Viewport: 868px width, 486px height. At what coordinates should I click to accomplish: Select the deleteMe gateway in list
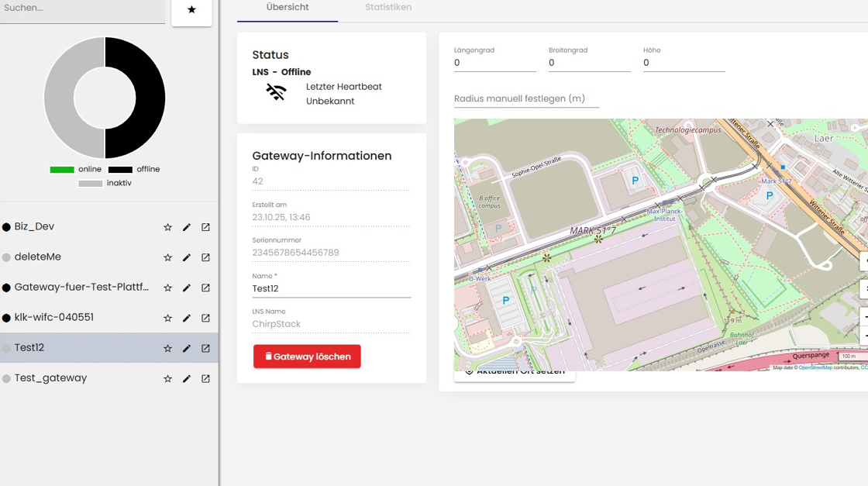[x=38, y=257]
